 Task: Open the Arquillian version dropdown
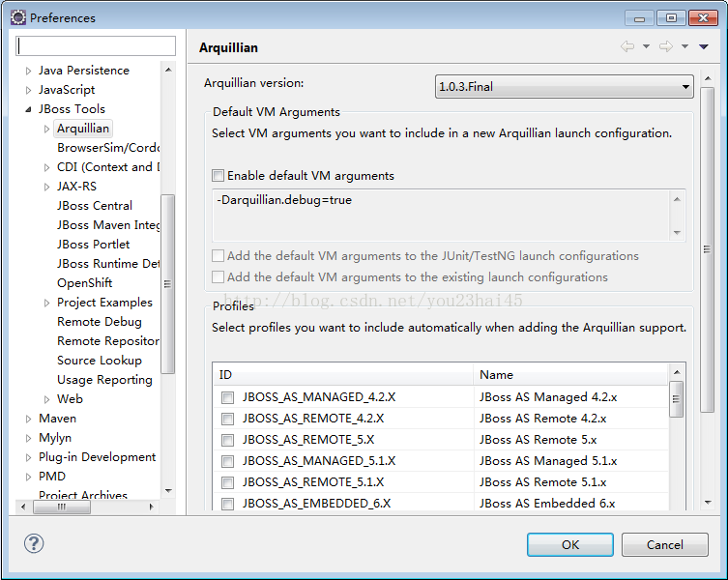pyautogui.click(x=564, y=87)
